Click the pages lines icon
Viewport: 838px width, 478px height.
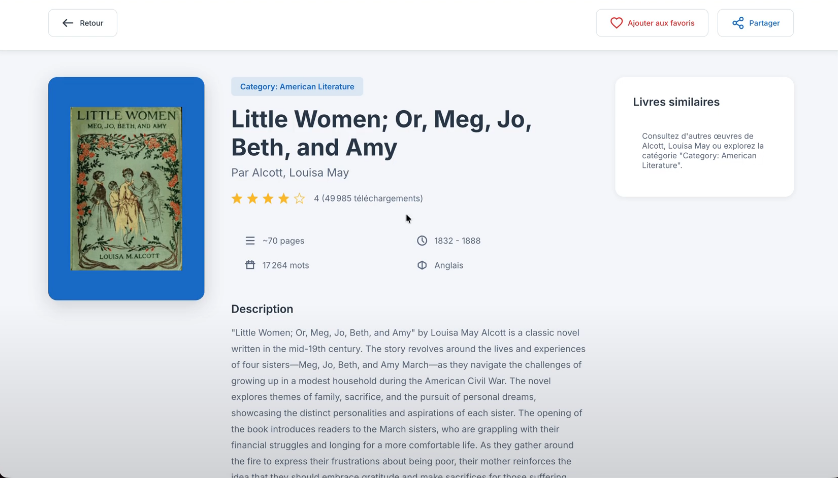pyautogui.click(x=250, y=241)
